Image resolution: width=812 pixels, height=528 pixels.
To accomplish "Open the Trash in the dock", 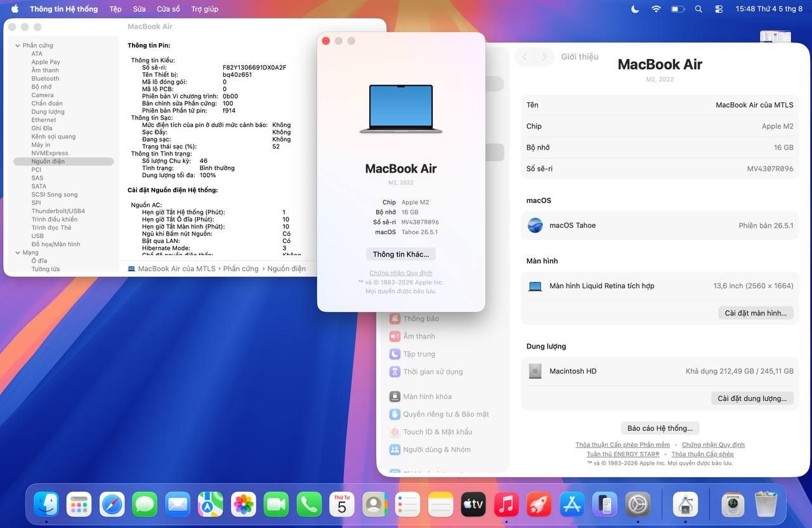I will click(766, 505).
